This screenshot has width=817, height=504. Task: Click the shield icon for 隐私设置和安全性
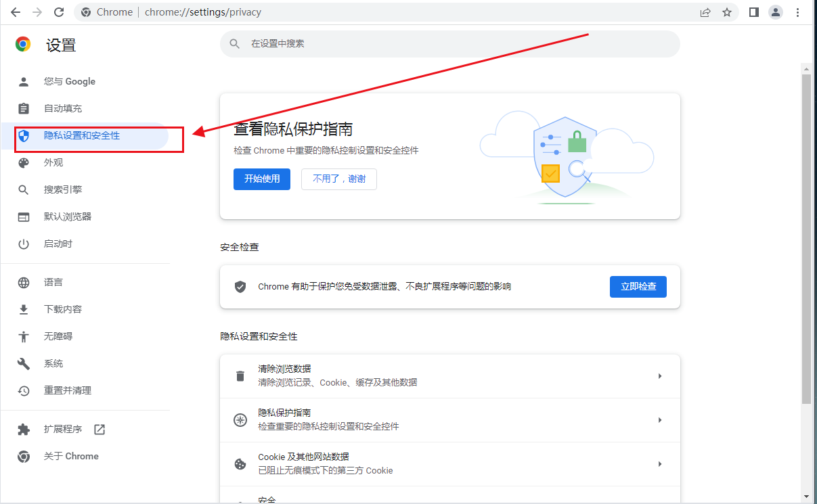24,136
